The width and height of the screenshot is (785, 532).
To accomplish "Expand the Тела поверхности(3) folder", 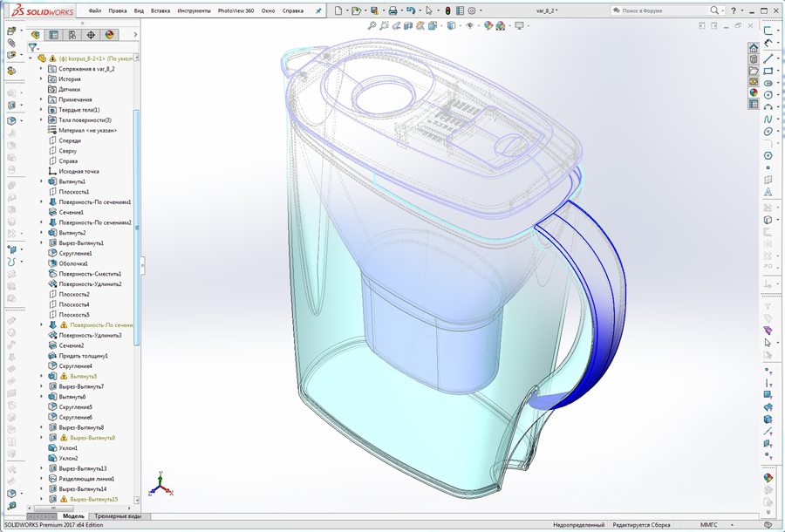I will (42, 120).
